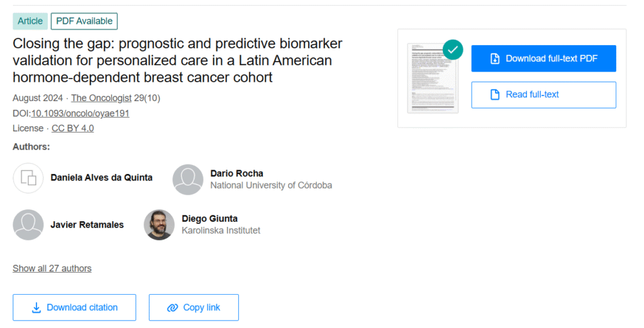
Task: Click Javier Retamales' profile avatar
Action: (x=28, y=224)
